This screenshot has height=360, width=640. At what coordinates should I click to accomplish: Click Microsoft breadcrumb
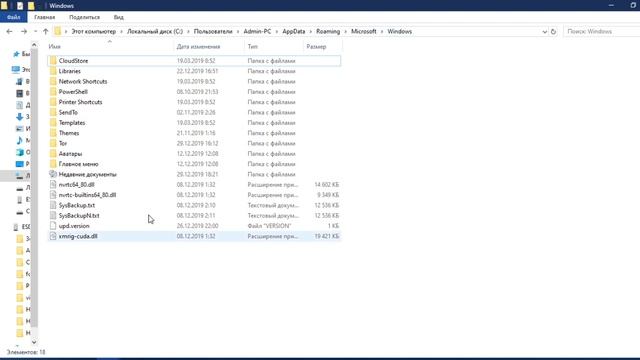(364, 31)
